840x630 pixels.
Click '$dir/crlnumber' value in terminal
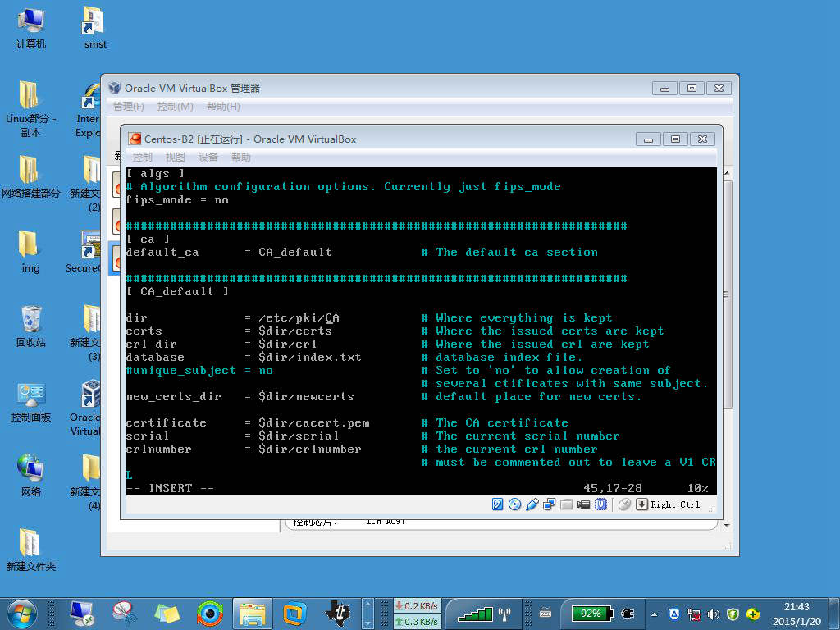tap(309, 449)
